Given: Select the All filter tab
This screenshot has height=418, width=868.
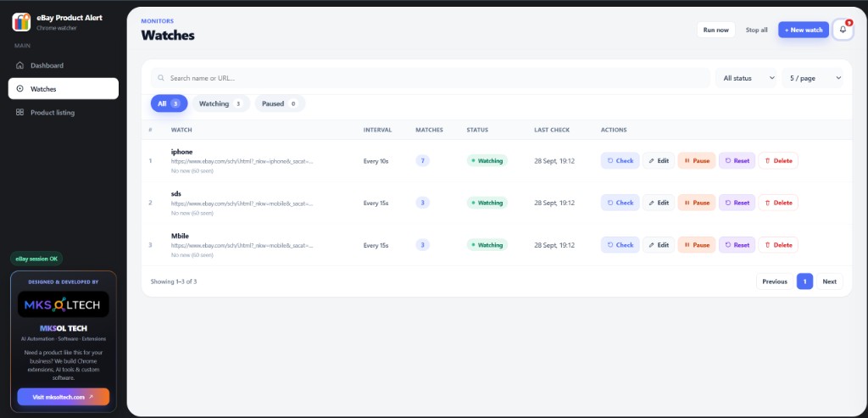Looking at the screenshot, I should pyautogui.click(x=169, y=103).
